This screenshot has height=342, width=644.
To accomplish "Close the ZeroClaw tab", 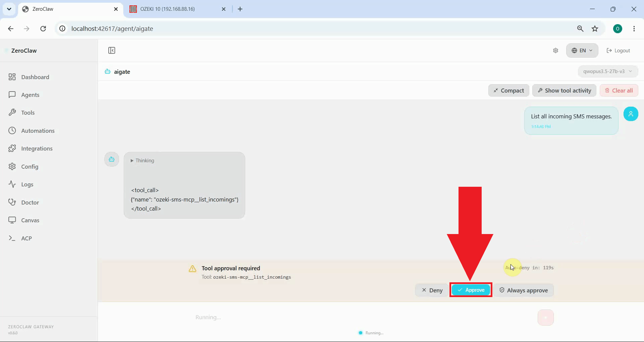I will (116, 9).
